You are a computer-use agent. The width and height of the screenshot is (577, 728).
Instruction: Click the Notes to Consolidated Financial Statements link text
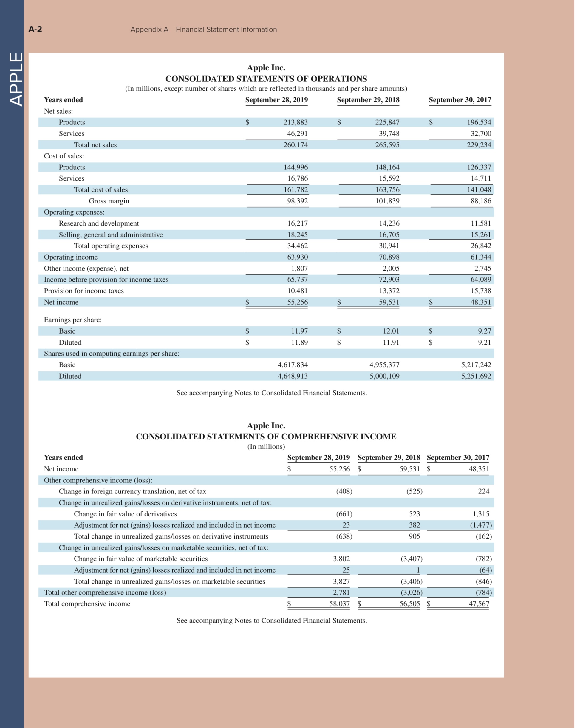coord(271,393)
